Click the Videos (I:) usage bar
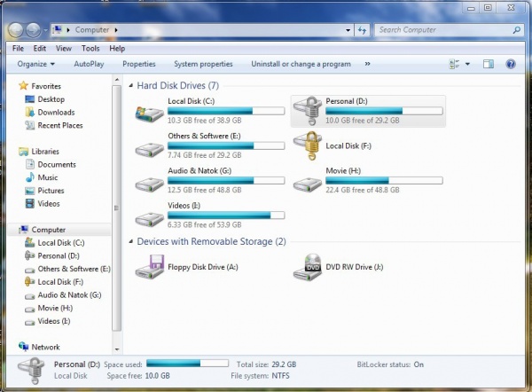The height and width of the screenshot is (392, 532). (226, 216)
